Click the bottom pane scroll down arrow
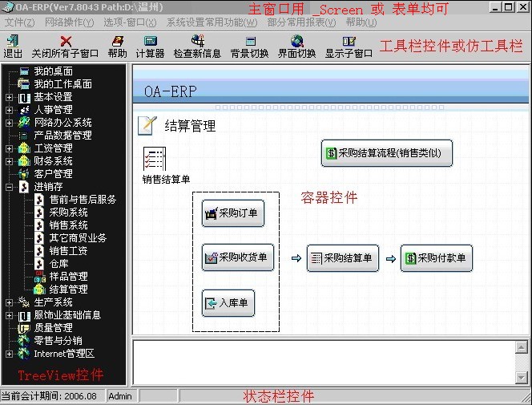Image resolution: width=532 pixels, height=405 pixels. click(x=521, y=377)
